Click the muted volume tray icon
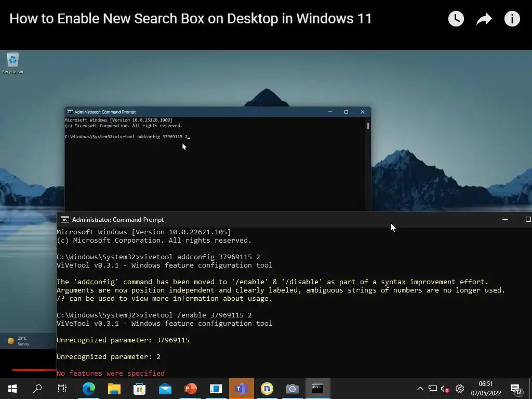 point(445,389)
